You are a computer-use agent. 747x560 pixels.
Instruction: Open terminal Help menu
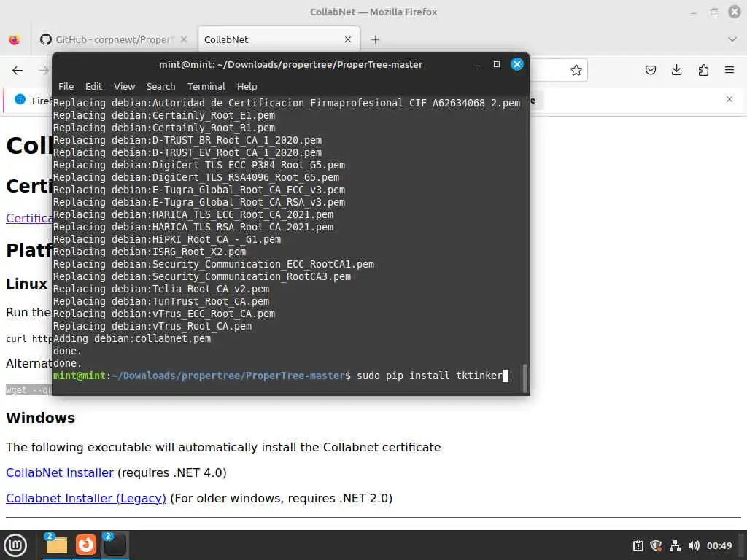click(247, 86)
